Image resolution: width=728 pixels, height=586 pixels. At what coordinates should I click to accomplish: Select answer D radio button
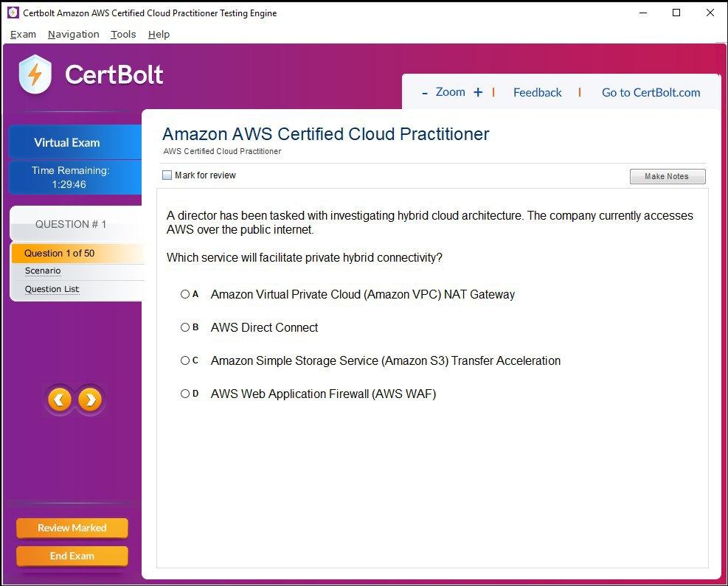tap(185, 394)
